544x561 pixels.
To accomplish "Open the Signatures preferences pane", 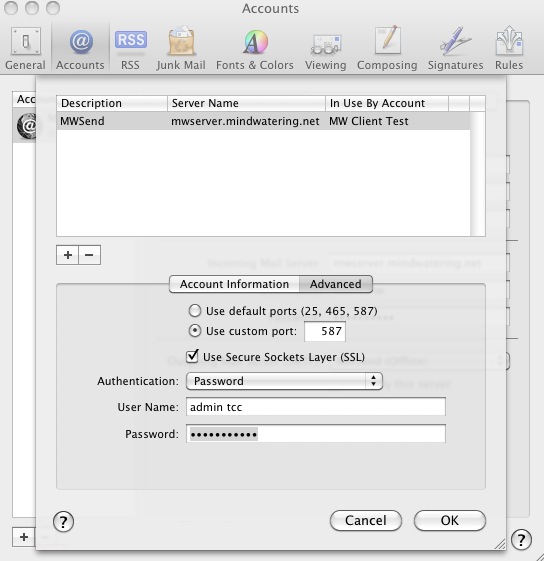I will [x=456, y=48].
